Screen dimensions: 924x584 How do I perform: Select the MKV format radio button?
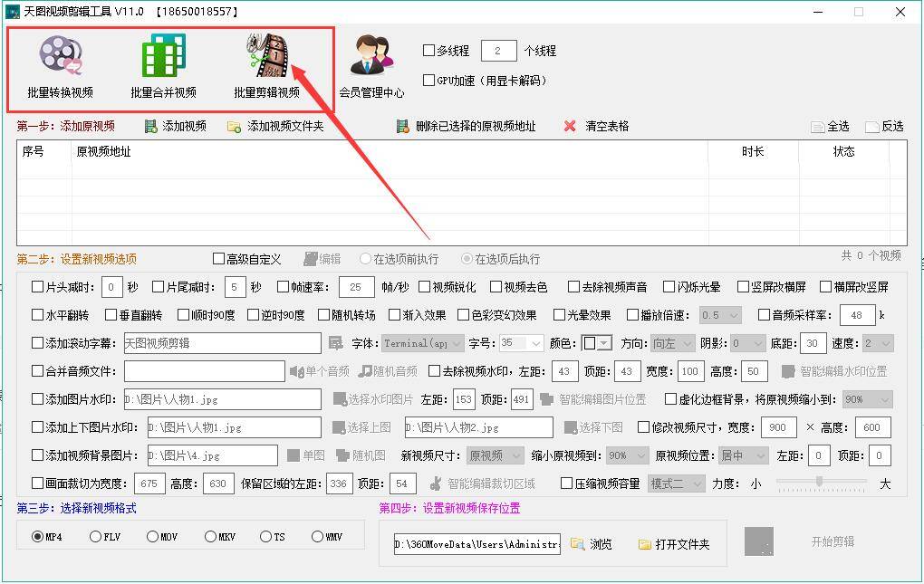[210, 536]
